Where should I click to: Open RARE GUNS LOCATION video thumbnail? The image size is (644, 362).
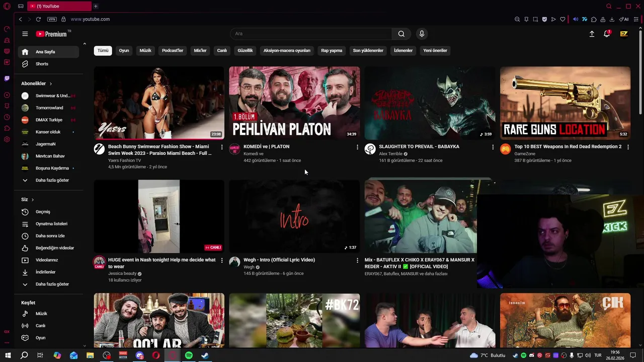pyautogui.click(x=565, y=103)
